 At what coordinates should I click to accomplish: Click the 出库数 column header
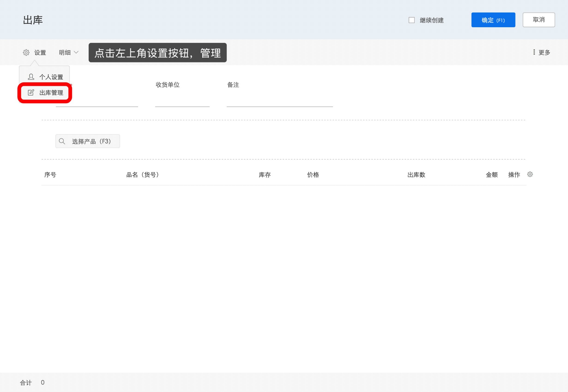(416, 175)
